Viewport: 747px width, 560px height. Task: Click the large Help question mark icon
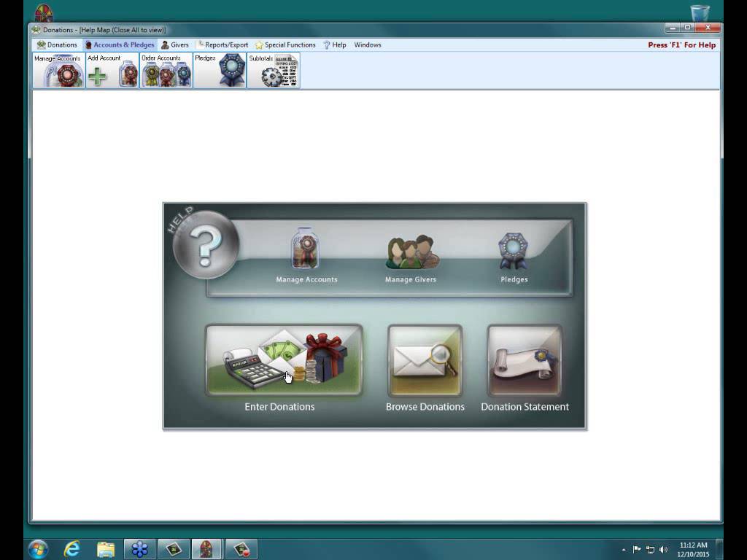[x=206, y=244]
